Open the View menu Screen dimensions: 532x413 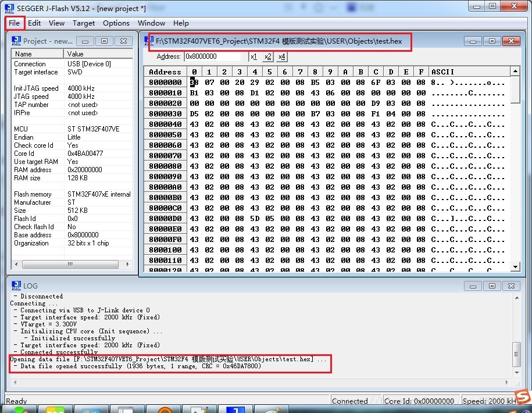click(56, 23)
